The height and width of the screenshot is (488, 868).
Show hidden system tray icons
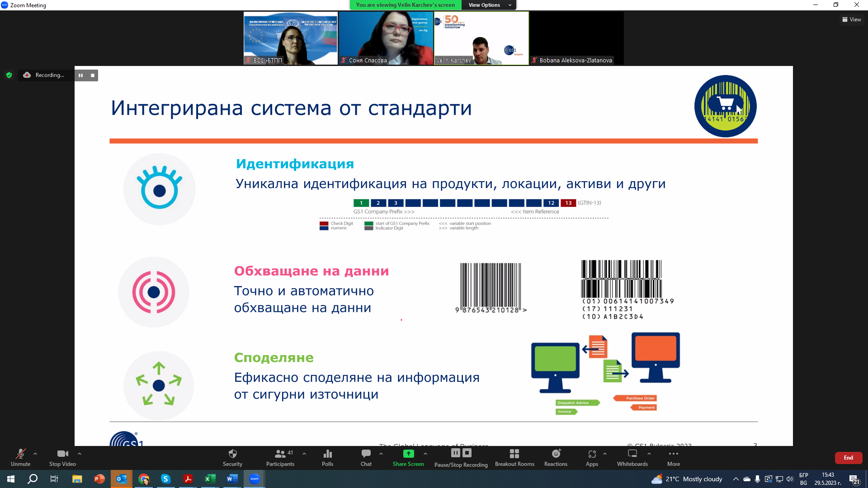736,479
